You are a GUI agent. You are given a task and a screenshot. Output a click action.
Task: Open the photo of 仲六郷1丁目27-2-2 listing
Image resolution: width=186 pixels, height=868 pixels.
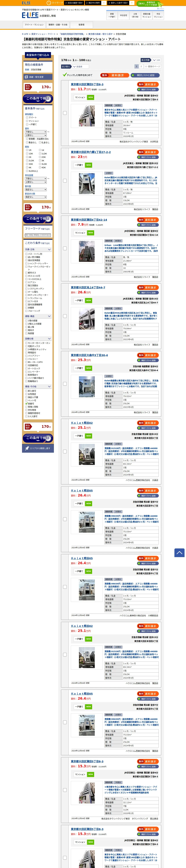click(87, 184)
